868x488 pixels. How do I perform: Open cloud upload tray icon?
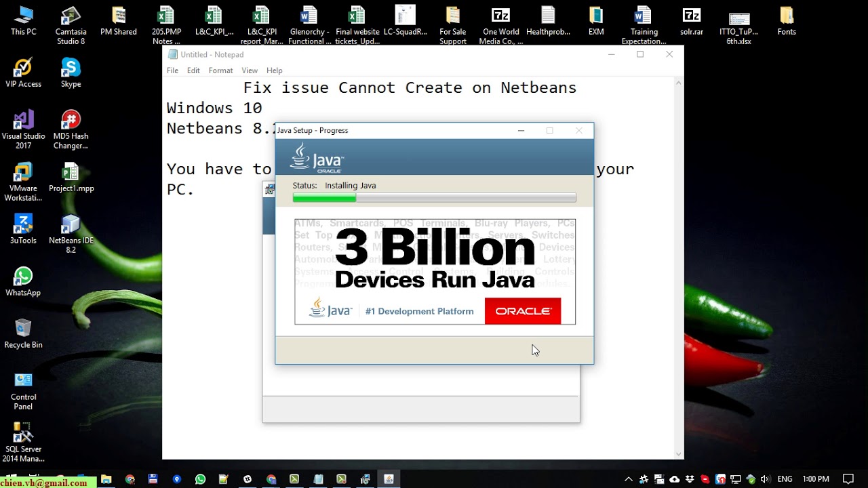674,479
